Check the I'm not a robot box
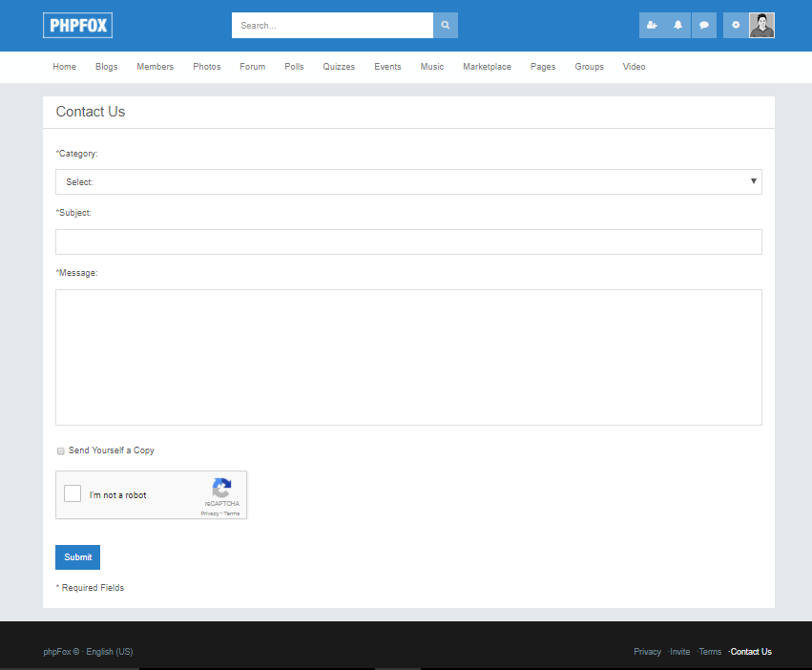Image resolution: width=812 pixels, height=670 pixels. click(x=73, y=494)
